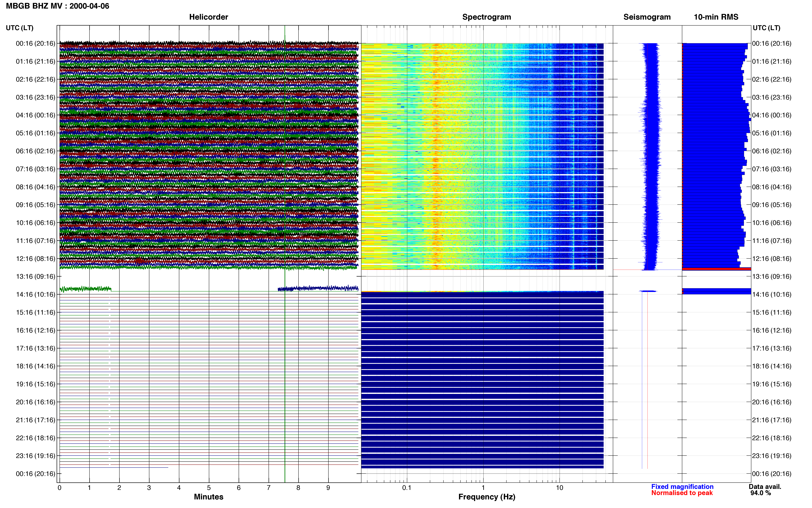Click left time label 10:16 (06:16)
Screen dimensions: 812x508
click(x=36, y=223)
